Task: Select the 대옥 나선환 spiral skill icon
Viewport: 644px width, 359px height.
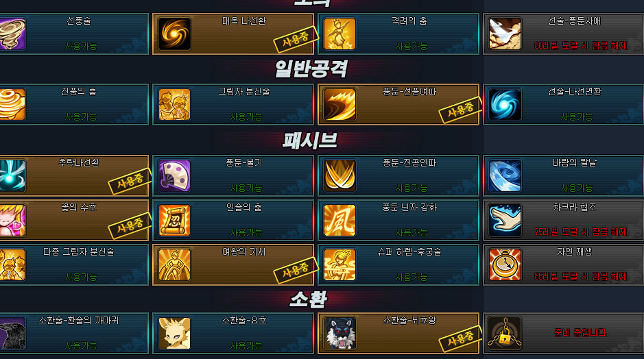Action: [175, 34]
